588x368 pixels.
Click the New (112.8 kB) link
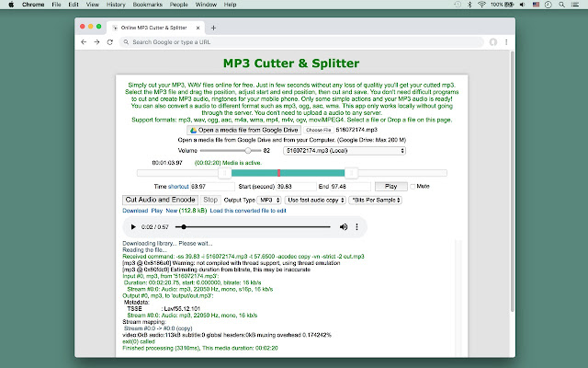(187, 211)
